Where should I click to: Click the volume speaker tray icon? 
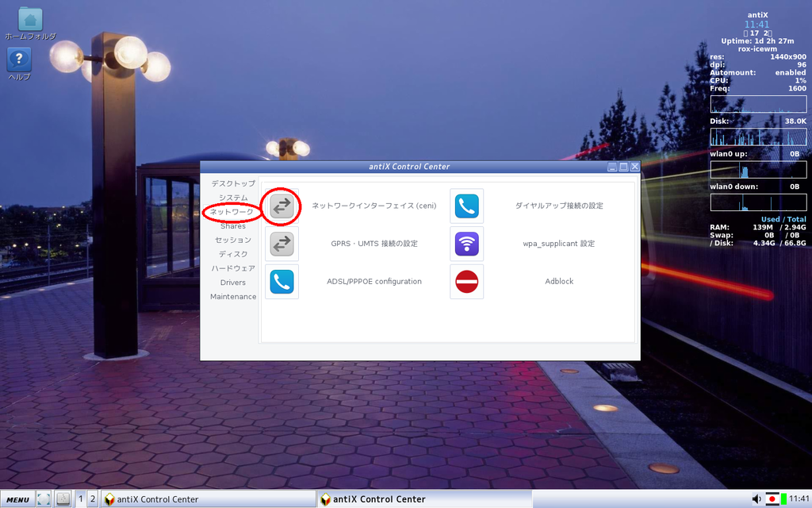(x=756, y=498)
